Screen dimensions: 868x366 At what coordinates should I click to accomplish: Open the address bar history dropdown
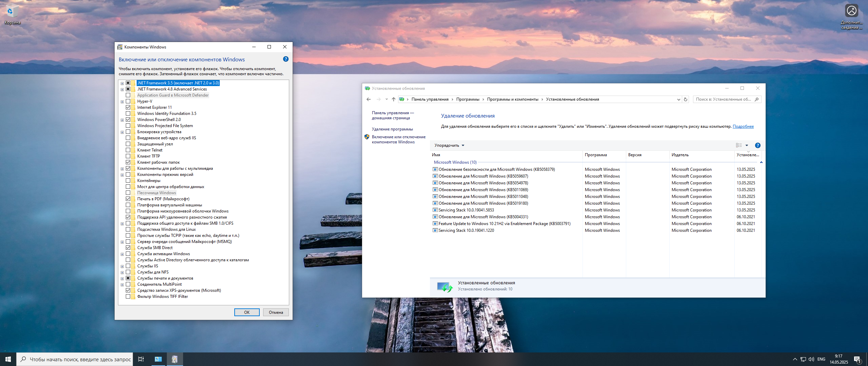(678, 99)
